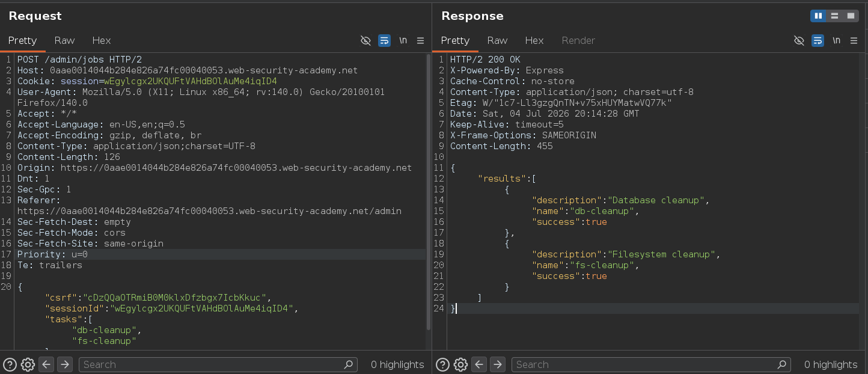Open help icon below Request panel
This screenshot has width=868, height=374.
coord(10,364)
